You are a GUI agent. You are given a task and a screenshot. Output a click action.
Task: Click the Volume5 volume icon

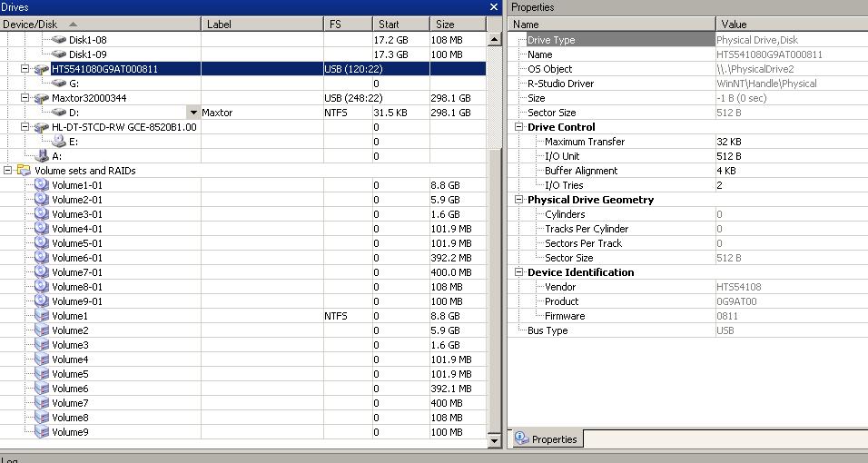(x=42, y=374)
